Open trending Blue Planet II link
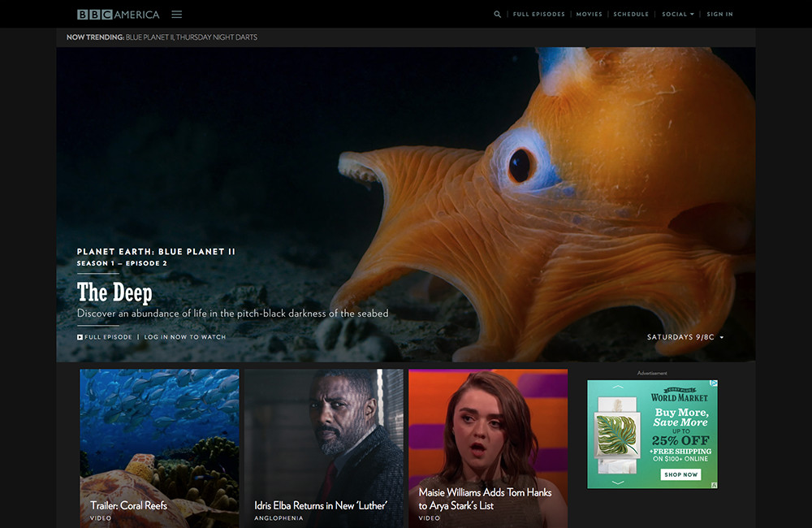 click(149, 37)
